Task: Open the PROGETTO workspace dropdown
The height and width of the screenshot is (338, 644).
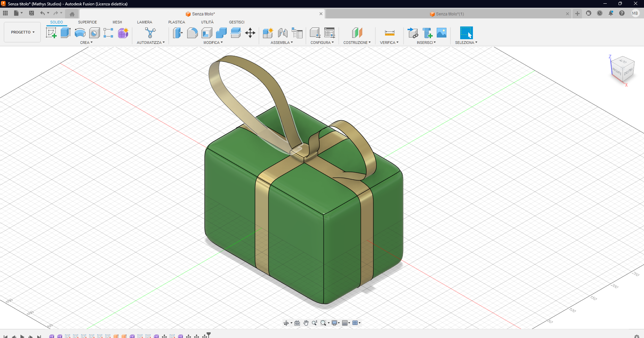Action: click(x=22, y=32)
